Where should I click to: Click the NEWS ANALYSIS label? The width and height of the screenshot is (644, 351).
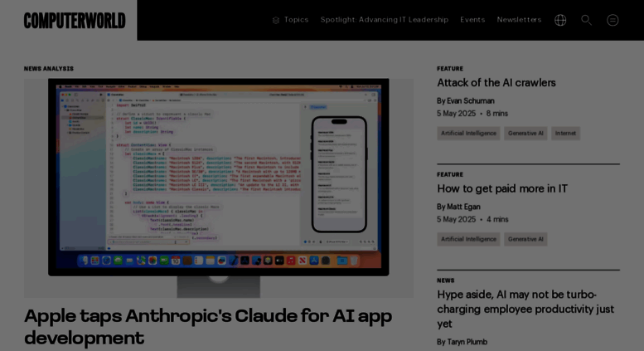coord(48,69)
